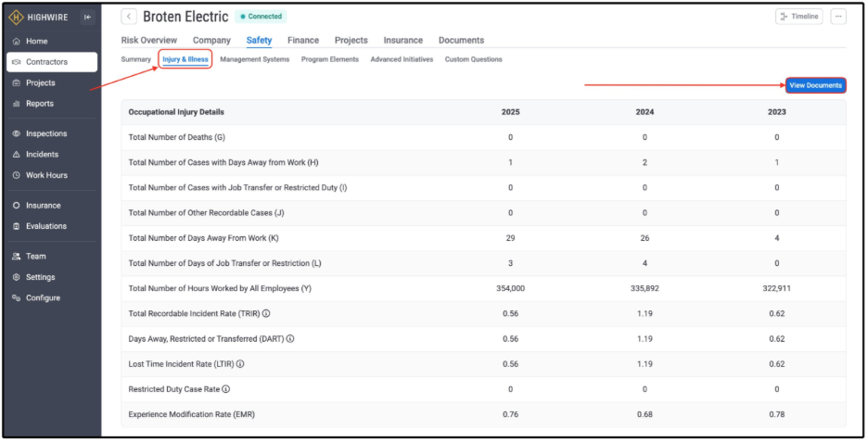Switch to the Insurance tab
This screenshot has height=442, width=868.
pyautogui.click(x=403, y=41)
